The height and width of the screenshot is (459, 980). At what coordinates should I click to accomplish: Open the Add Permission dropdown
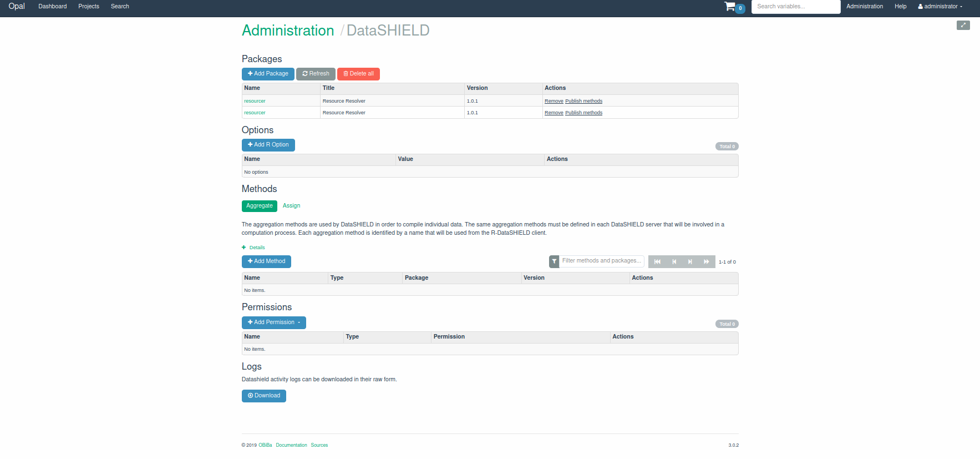pyautogui.click(x=274, y=322)
